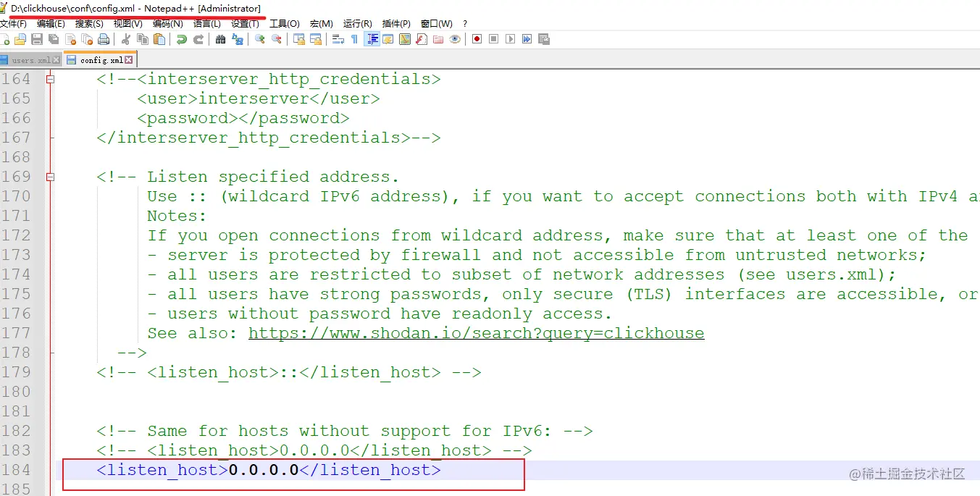Click the green Undo arrow
This screenshot has width=980, height=496.
(x=182, y=39)
